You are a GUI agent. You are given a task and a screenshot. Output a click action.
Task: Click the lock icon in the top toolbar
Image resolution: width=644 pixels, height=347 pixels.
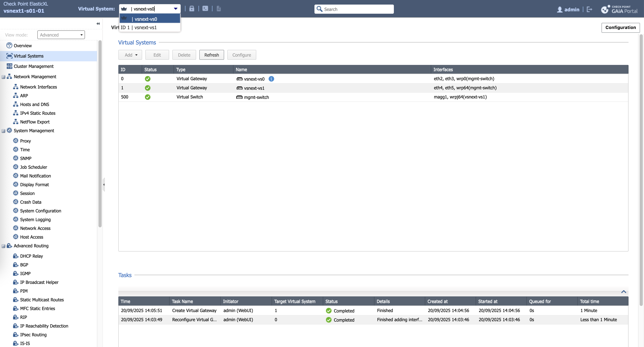[192, 9]
